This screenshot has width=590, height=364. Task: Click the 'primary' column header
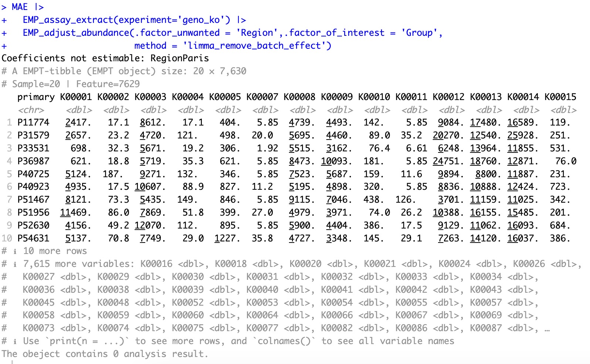(36, 97)
